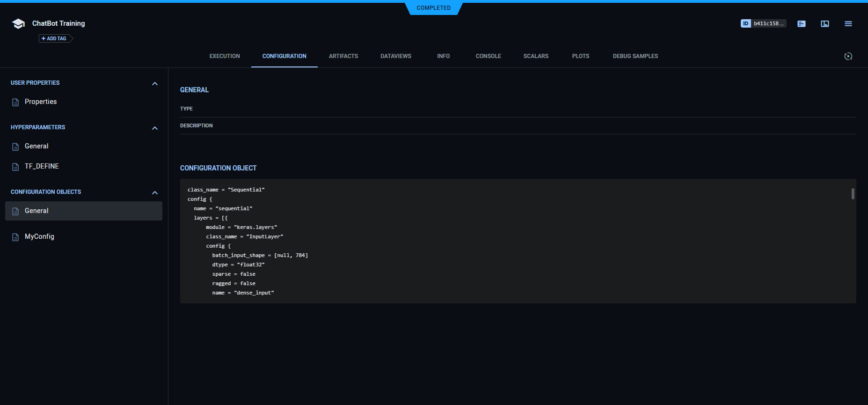Collapse the Hyperparameters section

pos(155,128)
